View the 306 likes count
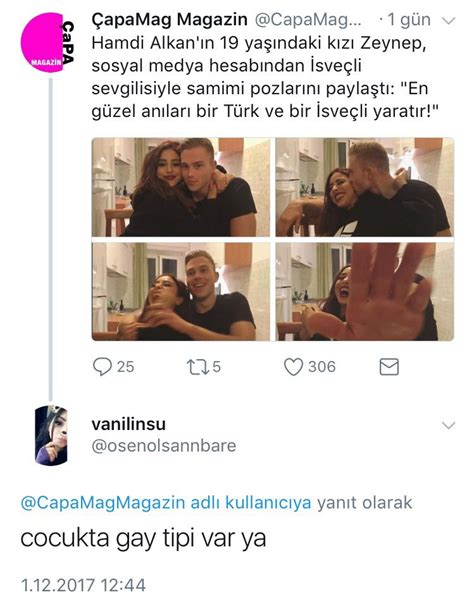 [x=322, y=367]
